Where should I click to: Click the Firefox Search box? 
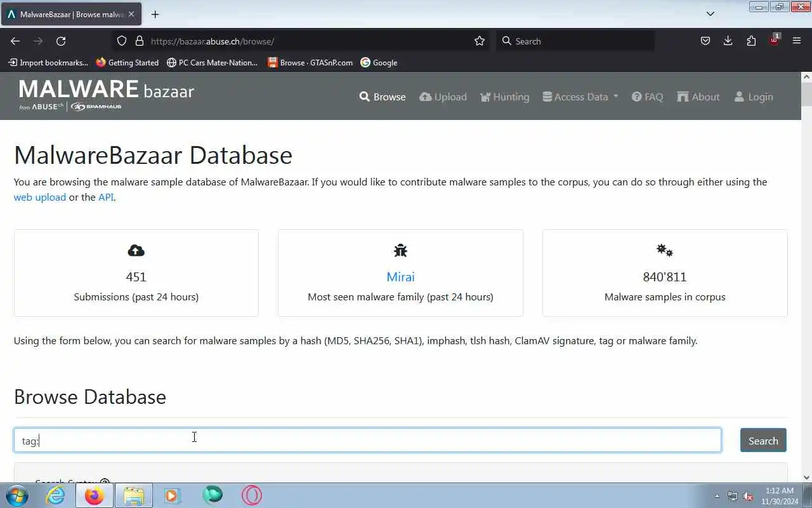[574, 41]
